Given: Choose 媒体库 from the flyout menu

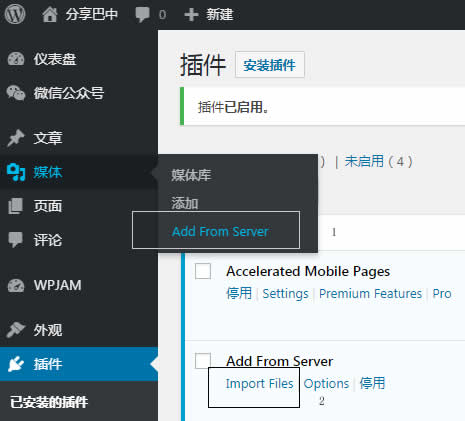Looking at the screenshot, I should tap(191, 175).
